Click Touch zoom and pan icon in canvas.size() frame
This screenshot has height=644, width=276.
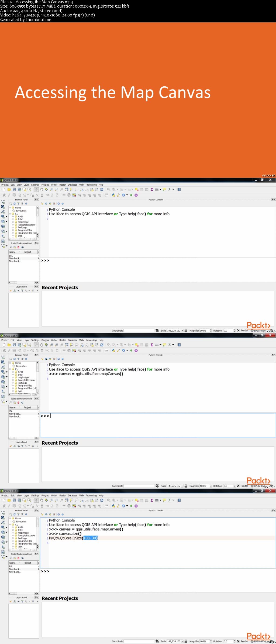(x=36, y=500)
